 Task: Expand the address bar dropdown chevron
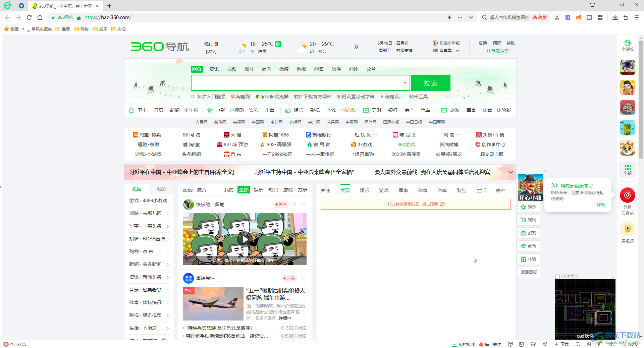pyautogui.click(x=471, y=17)
